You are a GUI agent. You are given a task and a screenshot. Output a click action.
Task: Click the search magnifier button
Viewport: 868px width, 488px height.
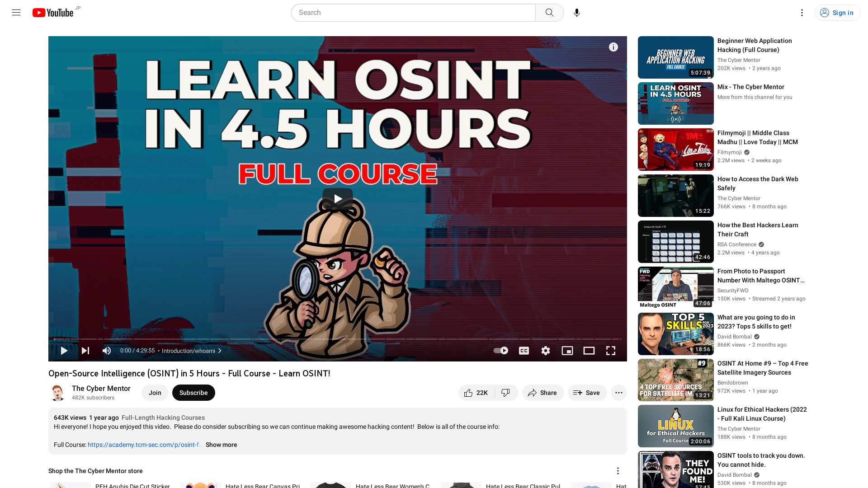[x=549, y=13]
